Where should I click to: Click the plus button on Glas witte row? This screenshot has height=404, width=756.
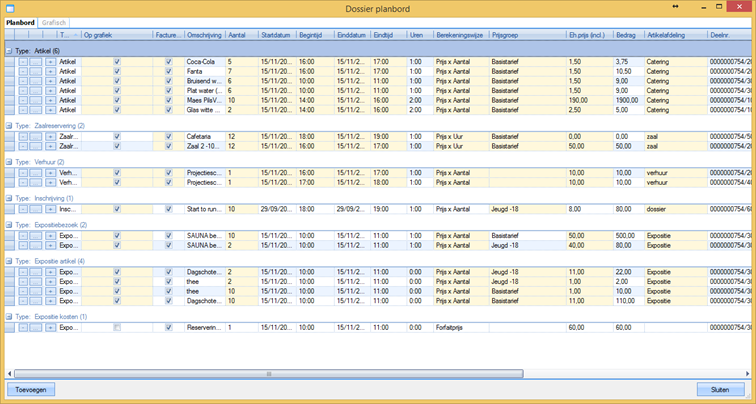[x=50, y=110]
